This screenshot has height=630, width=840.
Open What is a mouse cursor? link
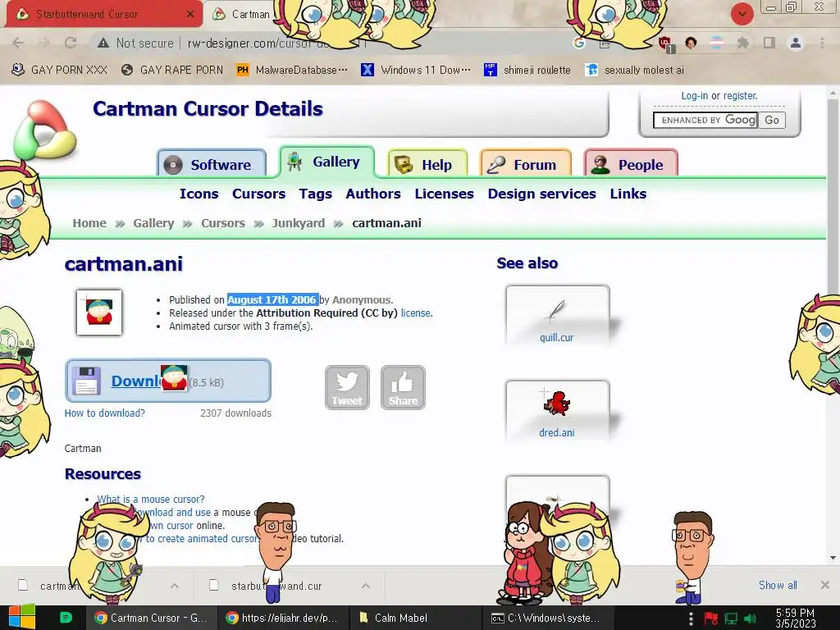(x=151, y=500)
